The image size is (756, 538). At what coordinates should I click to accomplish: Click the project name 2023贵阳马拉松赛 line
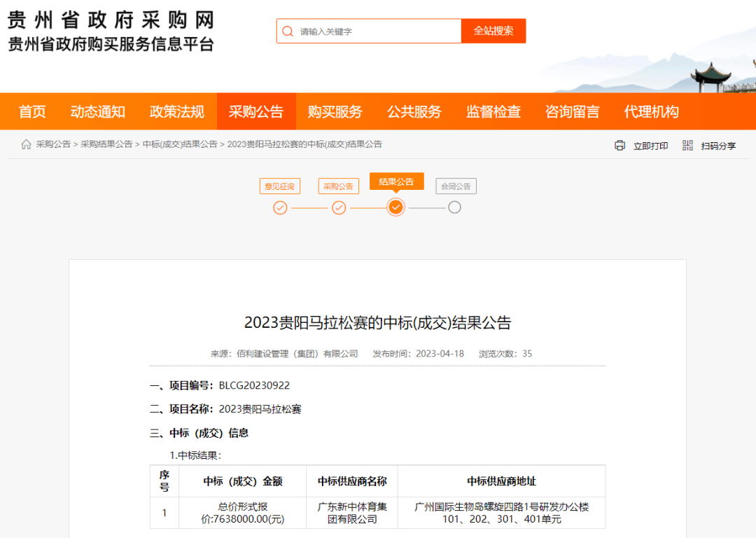click(225, 409)
